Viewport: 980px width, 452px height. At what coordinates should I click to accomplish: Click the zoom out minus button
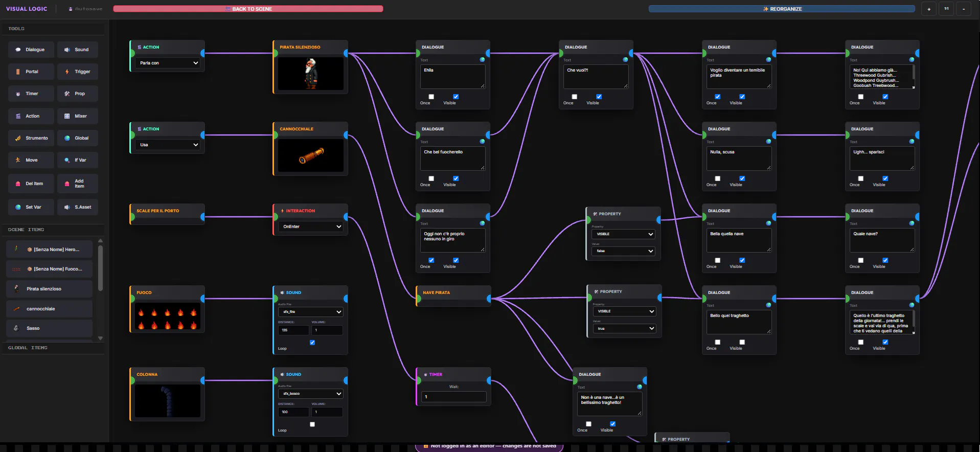click(x=964, y=9)
